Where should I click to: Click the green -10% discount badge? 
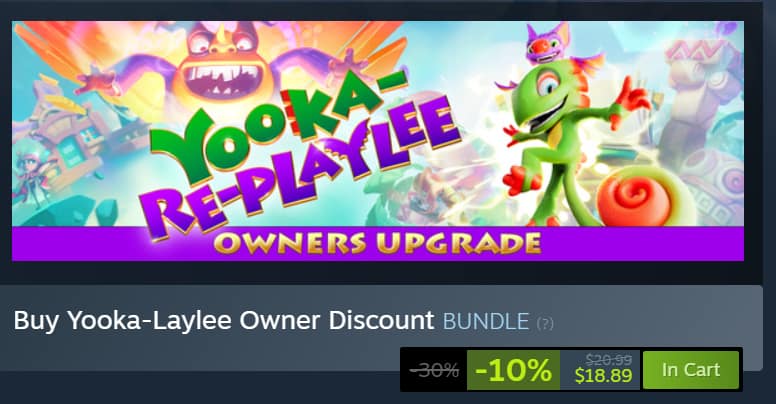coord(513,370)
